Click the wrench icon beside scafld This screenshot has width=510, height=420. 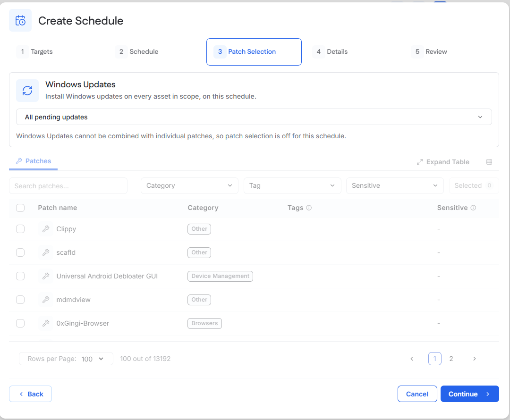[46, 252]
